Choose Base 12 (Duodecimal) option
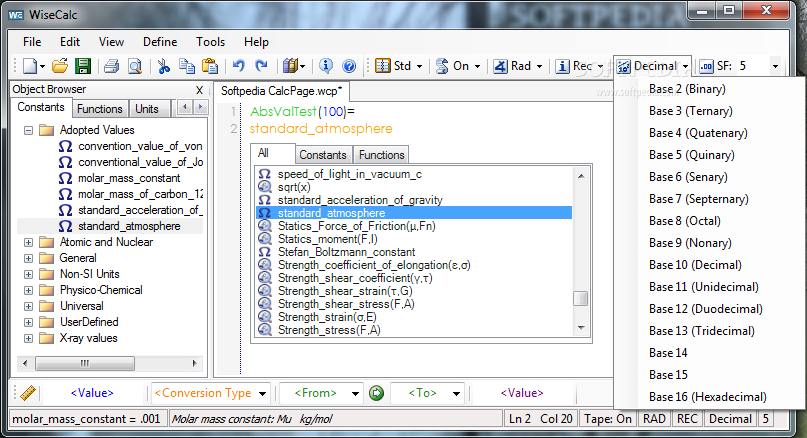This screenshot has width=807, height=438. (706, 309)
